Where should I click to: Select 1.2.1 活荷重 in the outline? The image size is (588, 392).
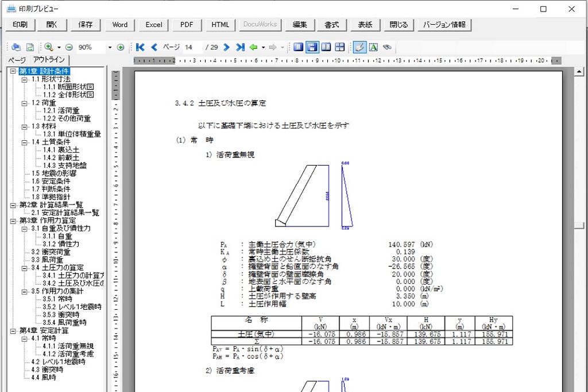click(x=61, y=111)
